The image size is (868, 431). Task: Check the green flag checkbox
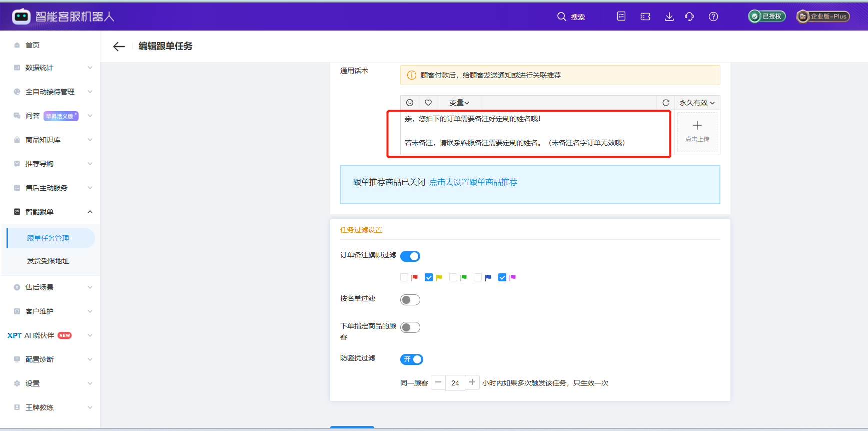click(453, 277)
